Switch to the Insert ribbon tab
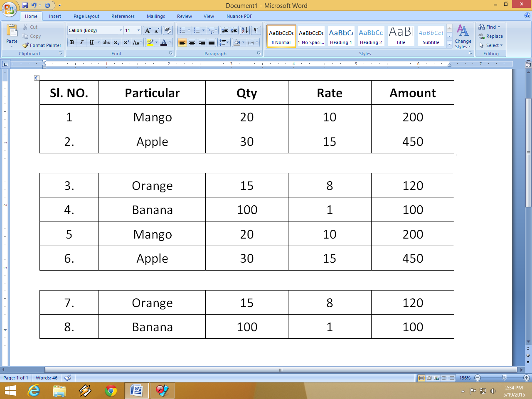The width and height of the screenshot is (532, 399). [55, 16]
